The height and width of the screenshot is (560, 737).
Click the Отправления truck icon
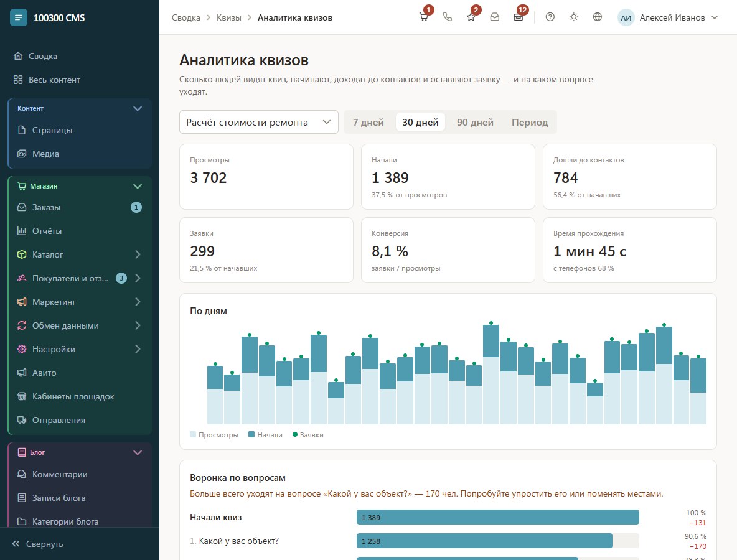coord(22,420)
